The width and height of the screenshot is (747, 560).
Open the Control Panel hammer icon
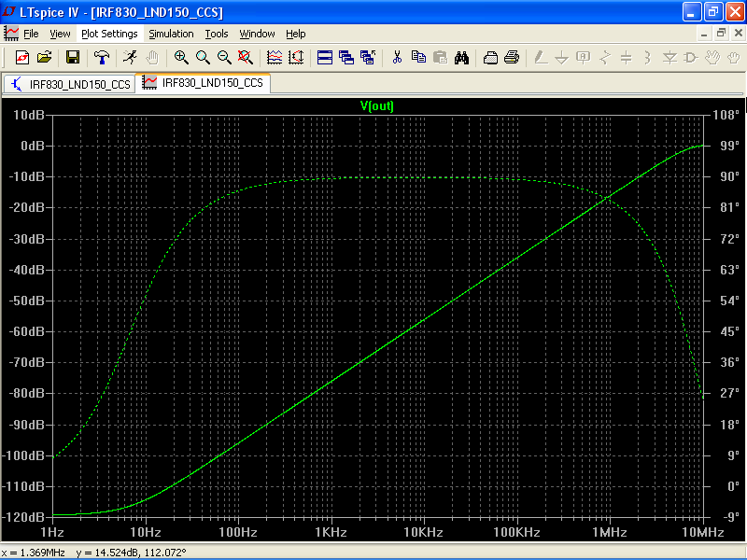101,58
